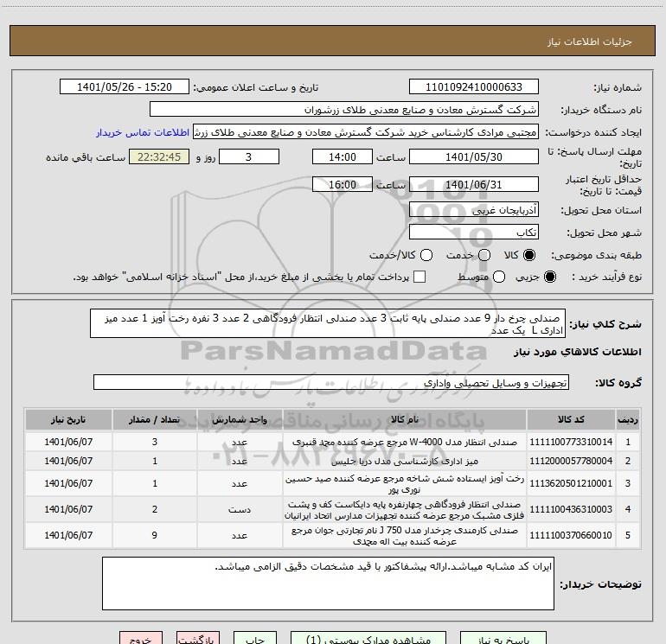Click the مشاهده مدارک پیوستی (1) button
Image resolution: width=666 pixels, height=644 pixels.
point(368,639)
